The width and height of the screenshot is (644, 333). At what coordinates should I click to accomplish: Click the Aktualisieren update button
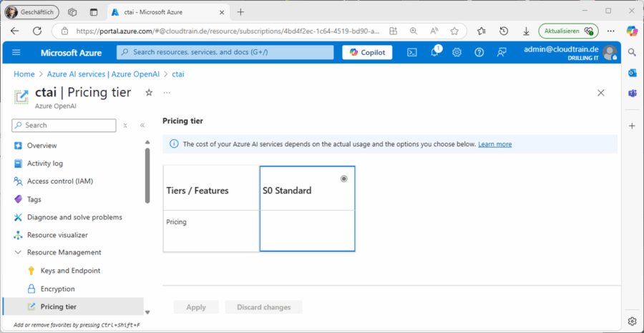[568, 31]
